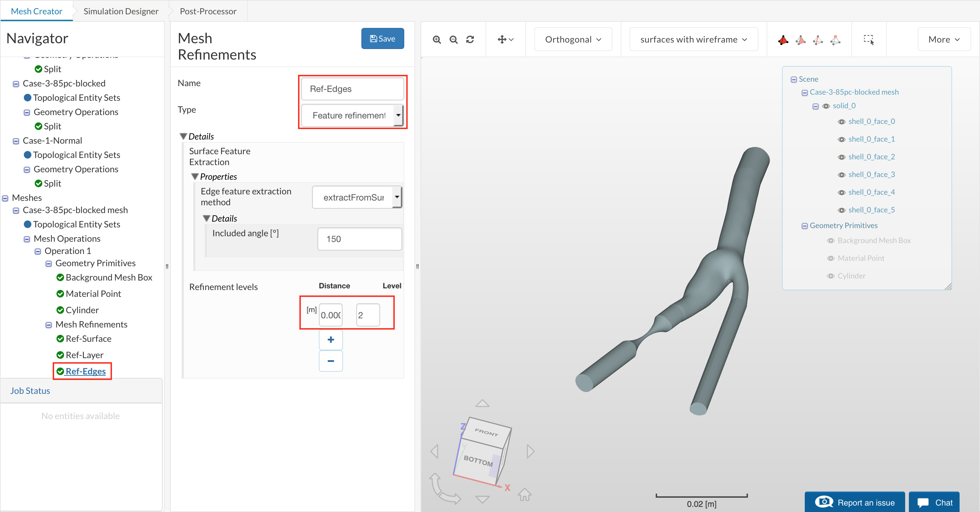Image resolution: width=980 pixels, height=512 pixels.
Task: Open the Feature refinement type dropdown
Action: [x=352, y=115]
